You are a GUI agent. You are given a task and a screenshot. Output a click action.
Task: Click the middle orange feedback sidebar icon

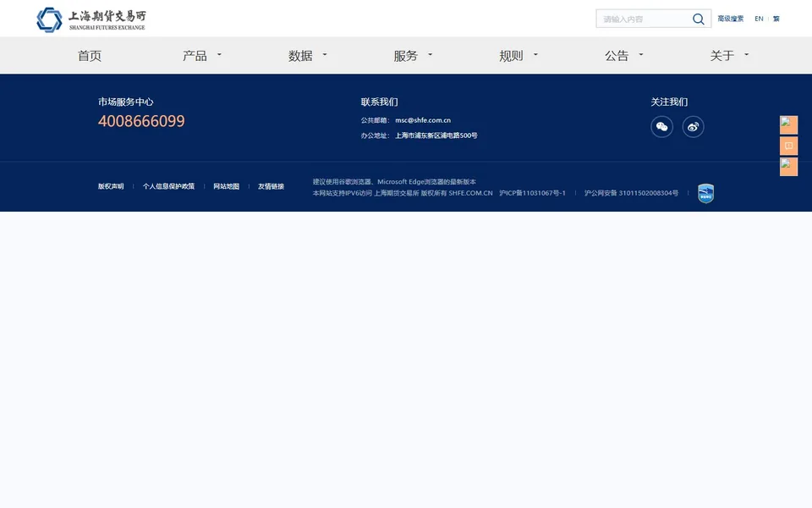tap(788, 146)
